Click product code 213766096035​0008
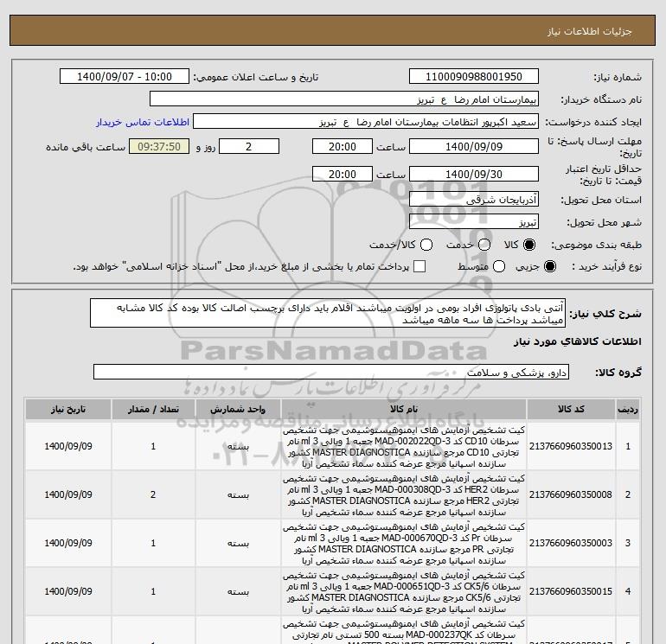Screen dimensions: 666x644 pos(571,494)
